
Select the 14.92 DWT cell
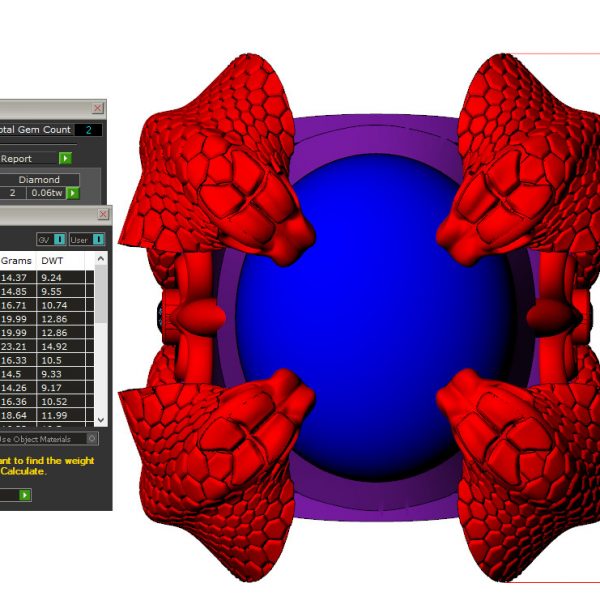[x=52, y=348]
